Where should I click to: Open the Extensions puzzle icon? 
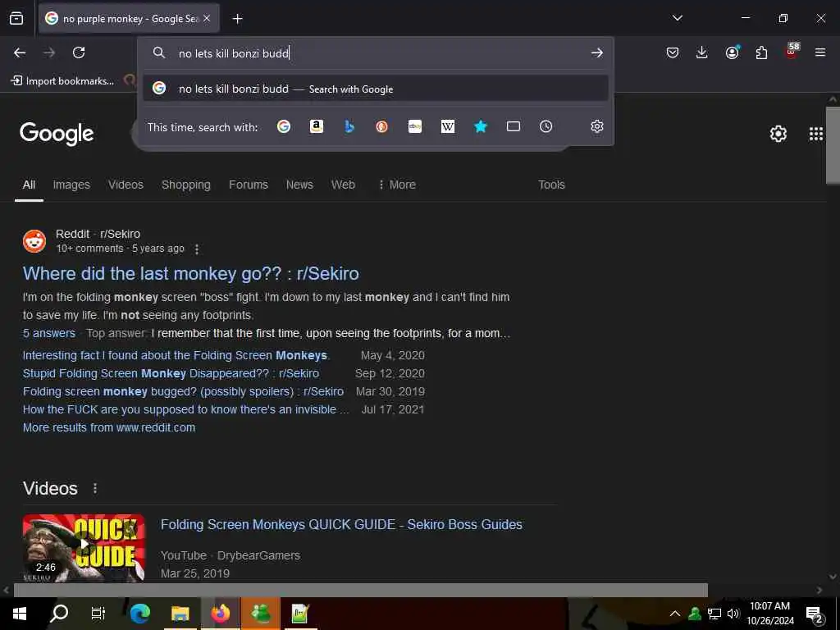coord(761,52)
